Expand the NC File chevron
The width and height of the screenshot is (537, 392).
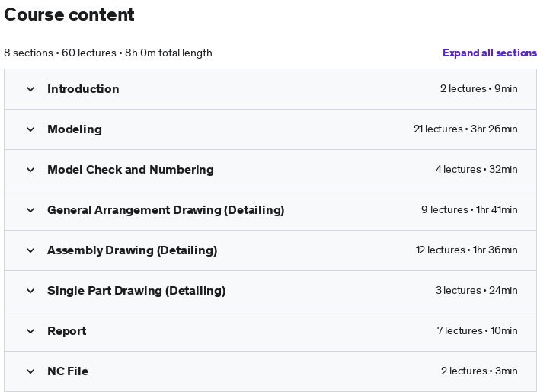[30, 371]
